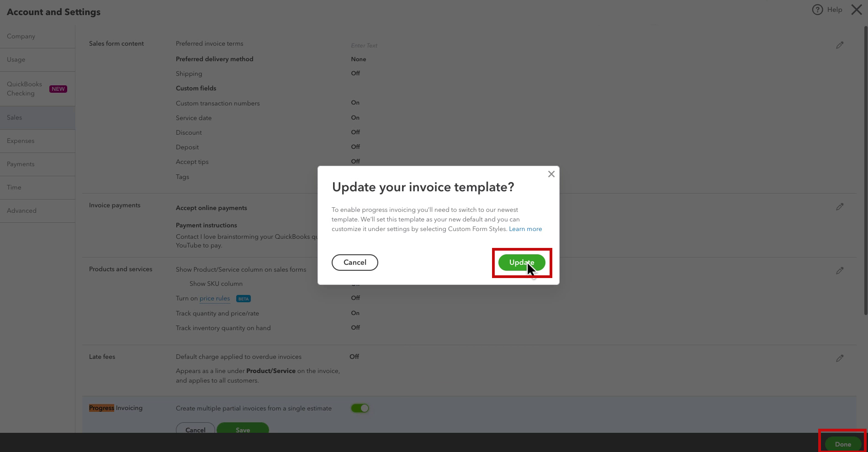Open the price rules link

pos(215,299)
